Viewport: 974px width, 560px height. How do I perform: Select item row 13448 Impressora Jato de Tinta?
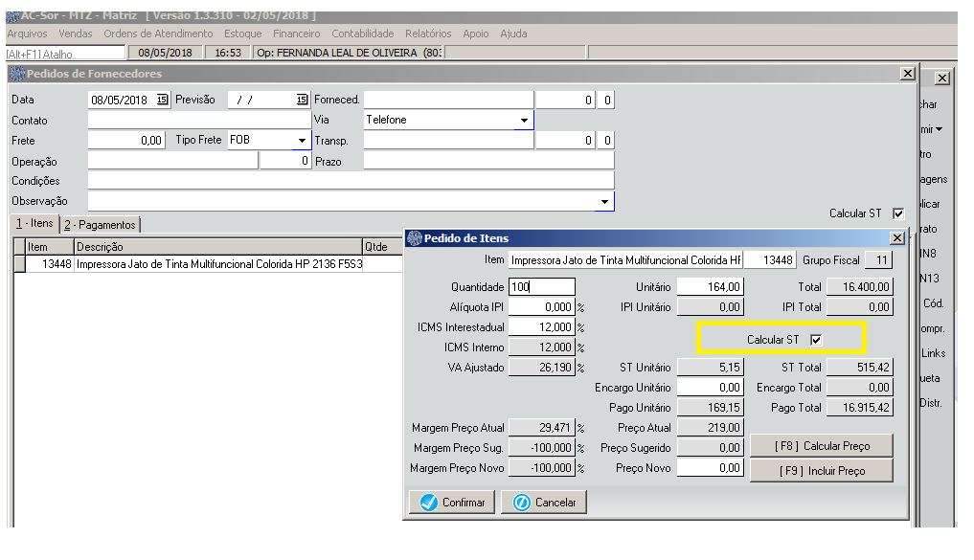click(209, 264)
